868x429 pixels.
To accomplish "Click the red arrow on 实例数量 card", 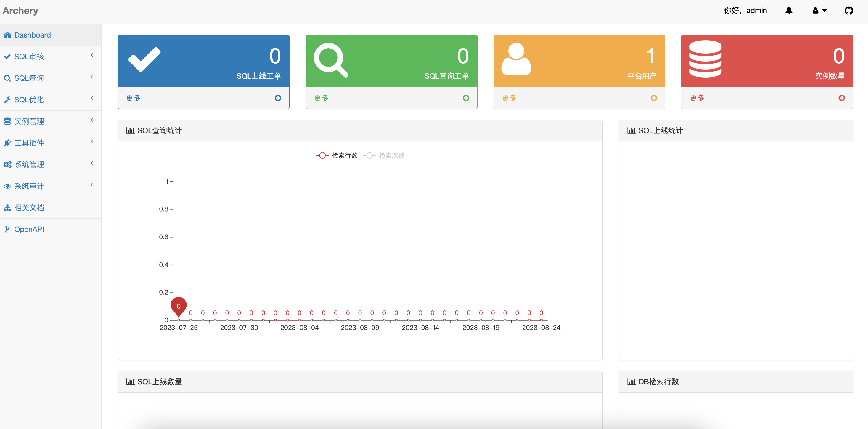I will (x=841, y=98).
